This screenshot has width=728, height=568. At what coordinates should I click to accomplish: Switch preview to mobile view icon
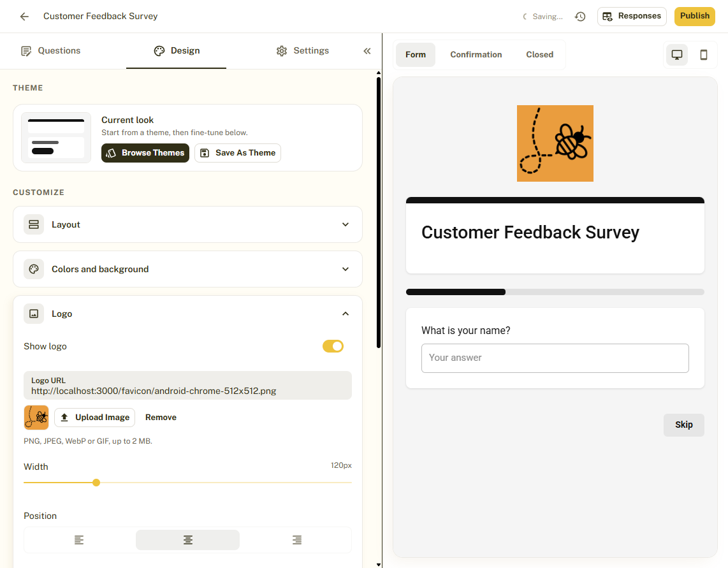coord(703,55)
